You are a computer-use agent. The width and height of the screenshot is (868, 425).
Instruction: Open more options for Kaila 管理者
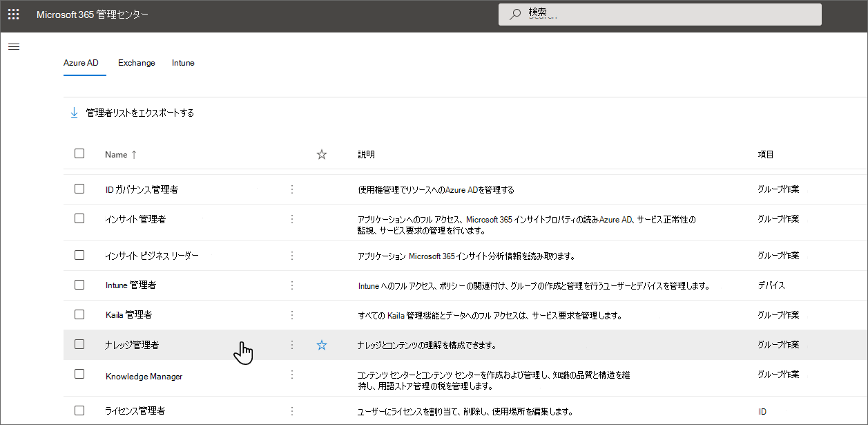pyautogui.click(x=291, y=314)
